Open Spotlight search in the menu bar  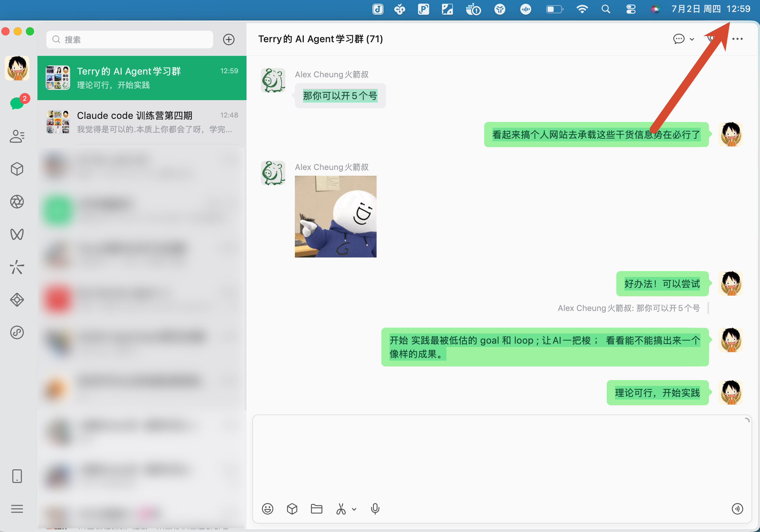606,9
